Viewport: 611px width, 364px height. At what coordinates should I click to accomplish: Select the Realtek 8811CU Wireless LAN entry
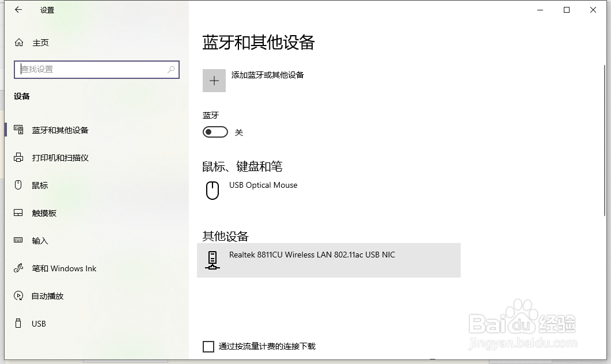(311, 260)
